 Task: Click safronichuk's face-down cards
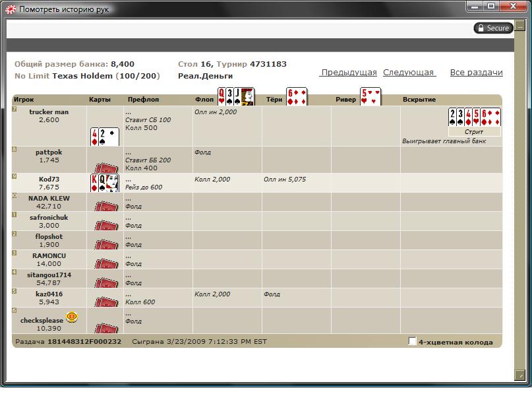[106, 225]
